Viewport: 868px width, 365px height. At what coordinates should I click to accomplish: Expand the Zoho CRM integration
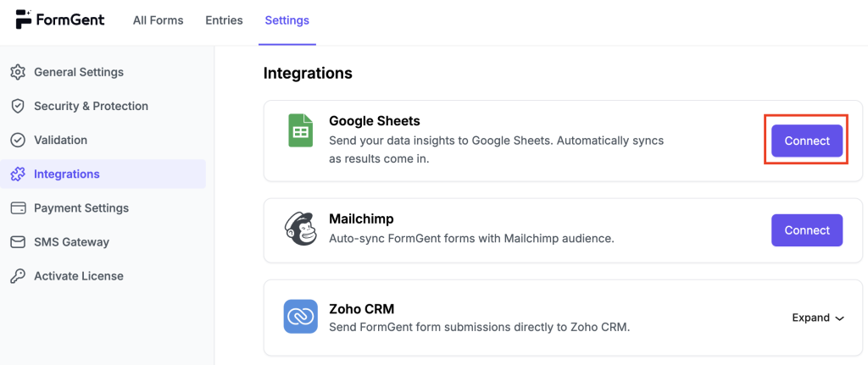coord(818,318)
